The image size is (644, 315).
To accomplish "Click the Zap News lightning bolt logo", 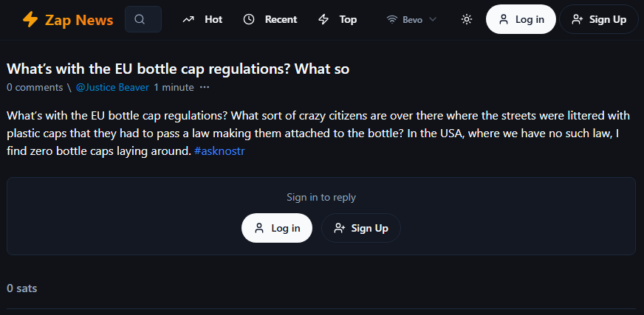I will (x=30, y=19).
